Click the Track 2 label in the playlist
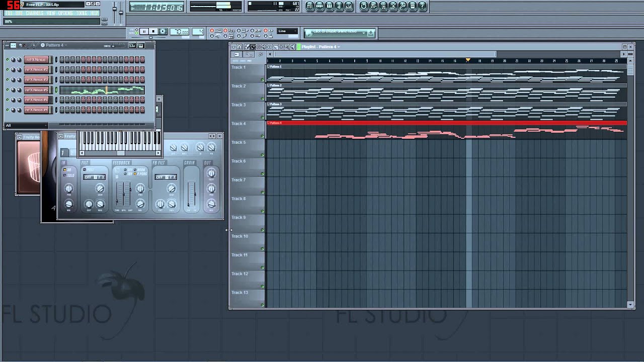644x362 pixels. tap(238, 86)
